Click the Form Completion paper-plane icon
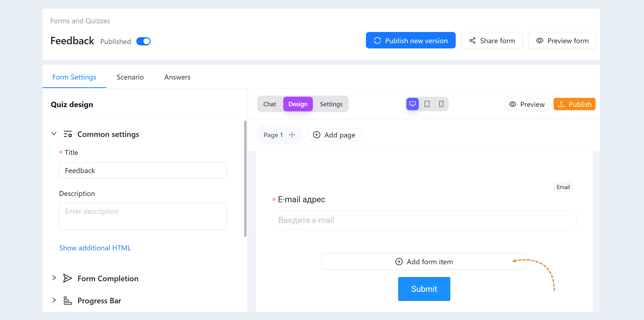The width and height of the screenshot is (644, 320). [x=68, y=278]
